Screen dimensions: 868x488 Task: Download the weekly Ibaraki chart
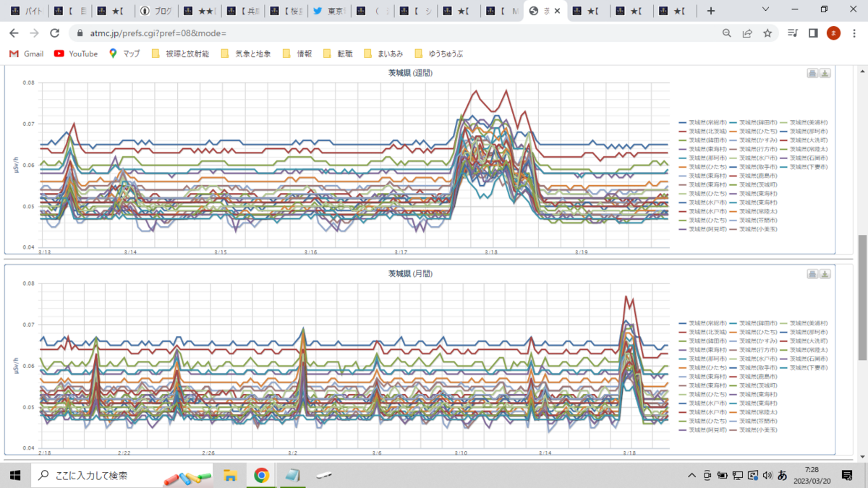pos(825,73)
